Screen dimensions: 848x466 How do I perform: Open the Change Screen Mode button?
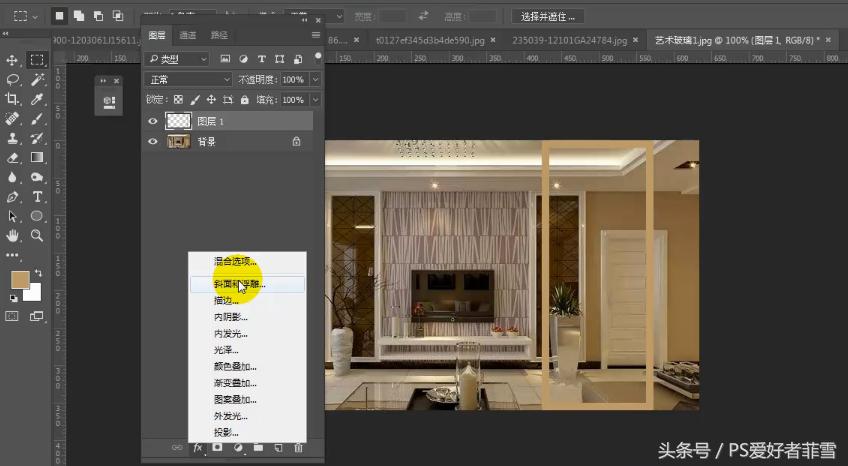(x=37, y=316)
